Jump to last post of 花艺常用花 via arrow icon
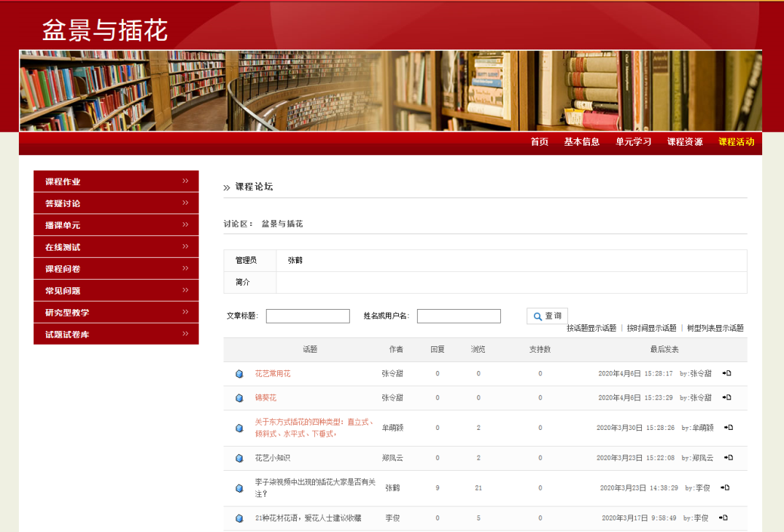The width and height of the screenshot is (784, 532). [726, 373]
